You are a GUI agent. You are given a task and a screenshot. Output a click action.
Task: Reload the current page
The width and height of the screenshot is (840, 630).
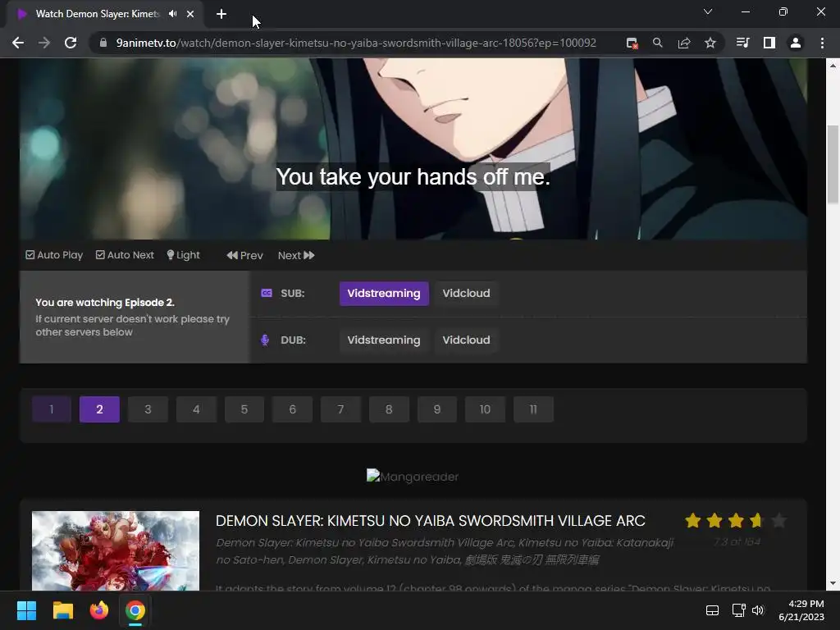pyautogui.click(x=71, y=43)
